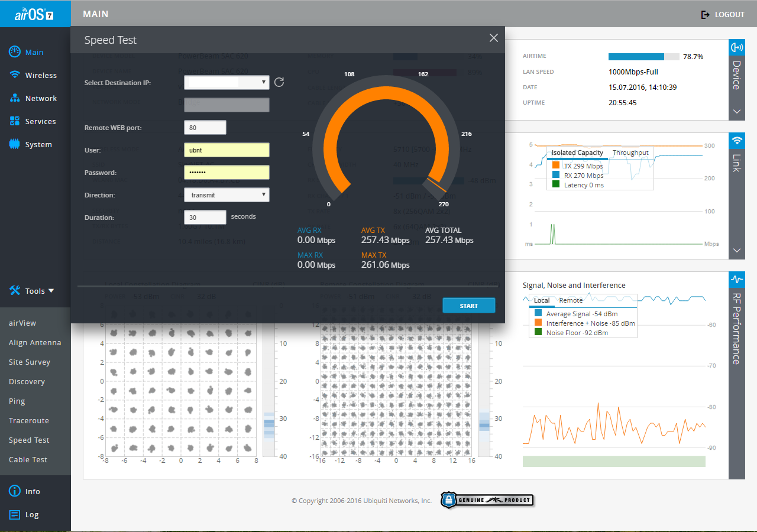Open the airView tool
Viewport: 757px width, 532px height.
coord(22,323)
